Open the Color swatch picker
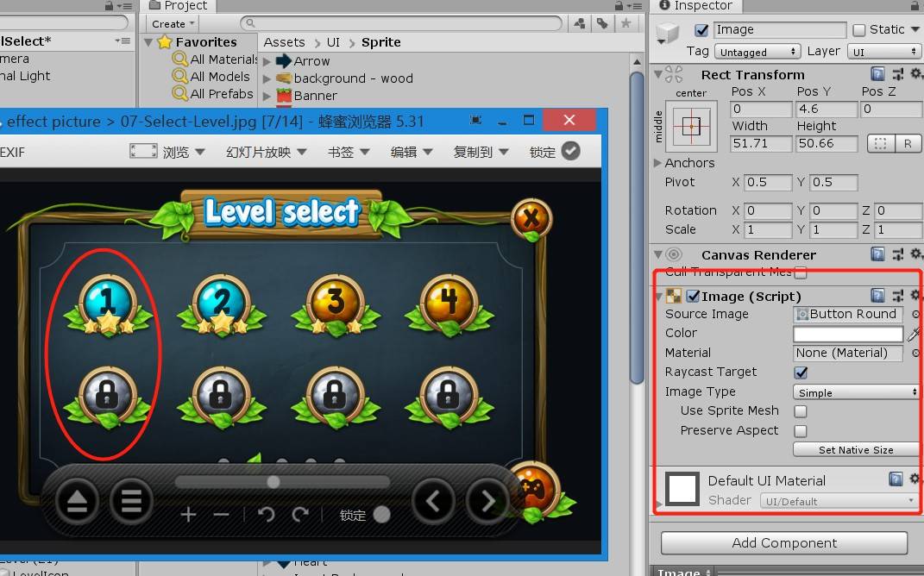 (x=848, y=334)
